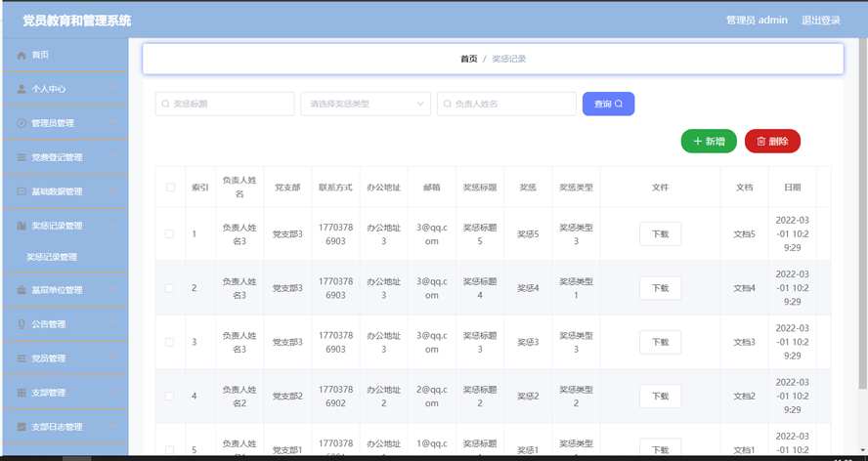Click the 查询 search button

(608, 104)
